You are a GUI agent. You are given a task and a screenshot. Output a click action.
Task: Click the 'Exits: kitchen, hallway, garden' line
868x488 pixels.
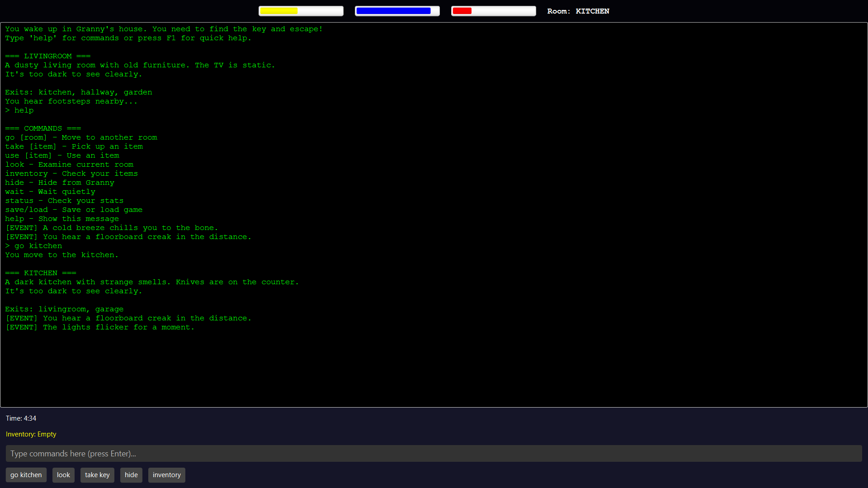coord(79,92)
